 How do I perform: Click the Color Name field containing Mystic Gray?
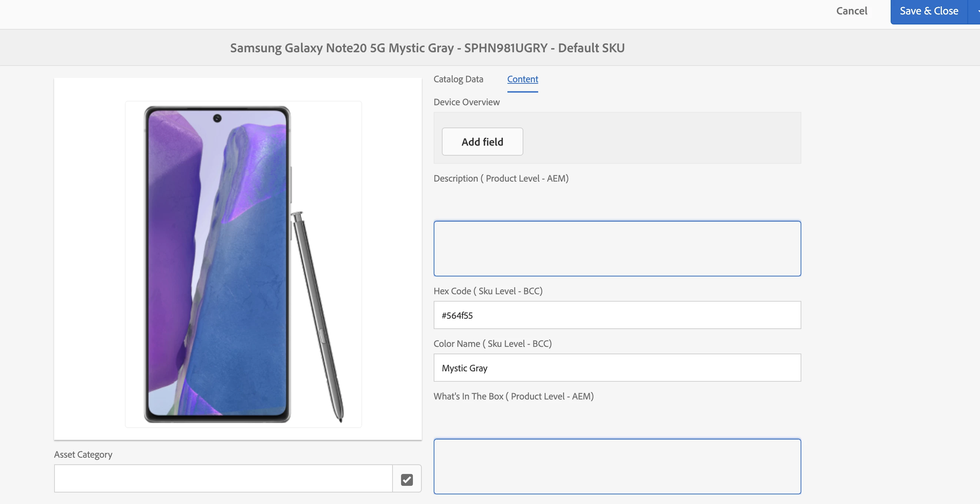(617, 368)
